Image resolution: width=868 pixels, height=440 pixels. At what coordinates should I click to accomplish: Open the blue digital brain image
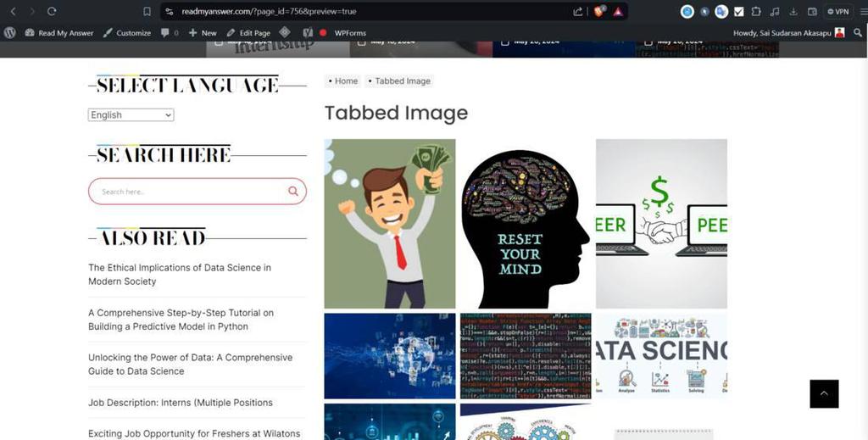[390, 356]
